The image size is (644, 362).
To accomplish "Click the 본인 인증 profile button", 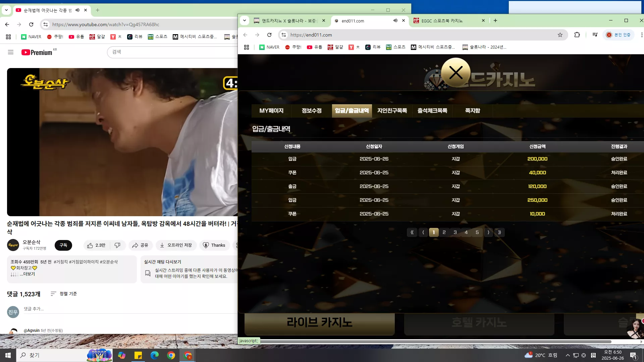I will 619,35.
